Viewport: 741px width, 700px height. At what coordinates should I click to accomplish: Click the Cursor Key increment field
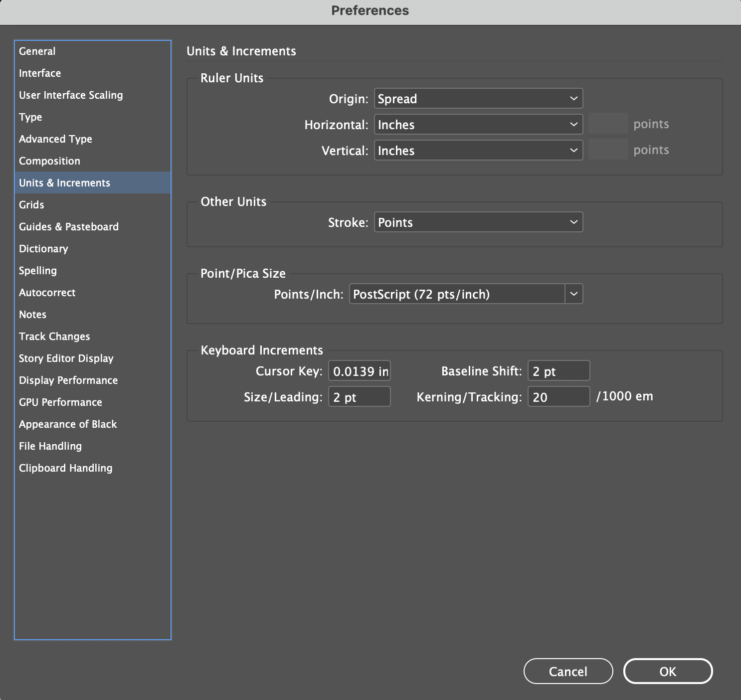pyautogui.click(x=359, y=371)
